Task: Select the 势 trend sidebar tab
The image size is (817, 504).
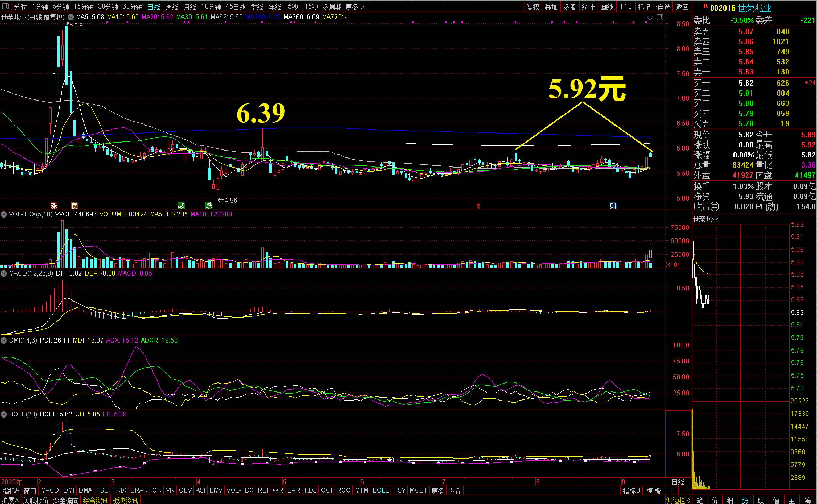Action: [x=745, y=500]
